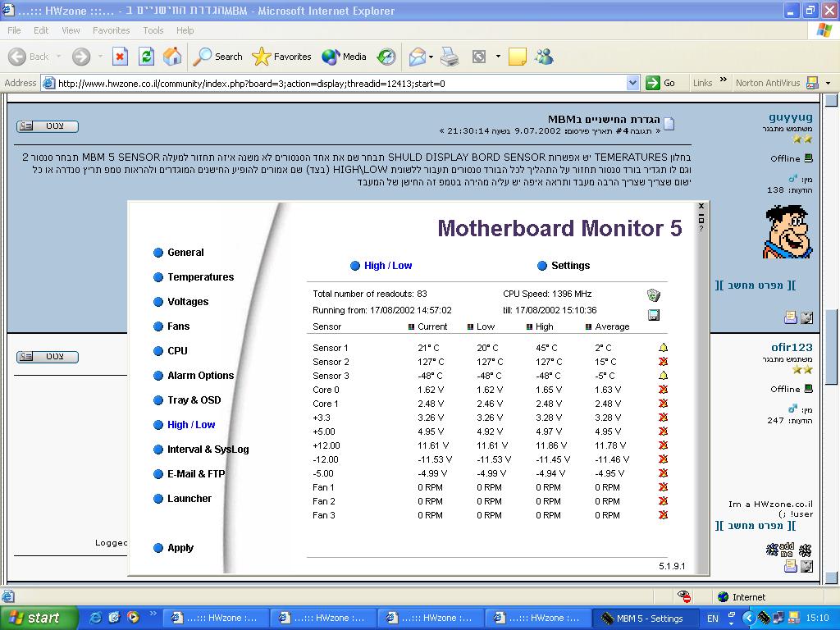
Task: Open the Search pane
Action: pos(217,57)
